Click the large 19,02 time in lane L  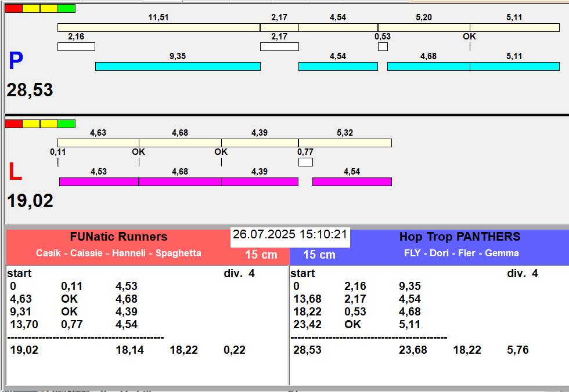(30, 201)
